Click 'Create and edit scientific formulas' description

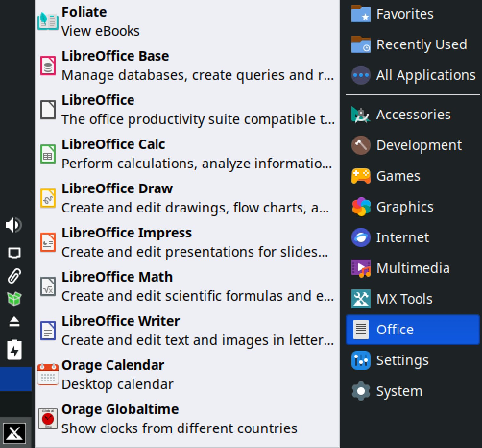click(x=198, y=296)
